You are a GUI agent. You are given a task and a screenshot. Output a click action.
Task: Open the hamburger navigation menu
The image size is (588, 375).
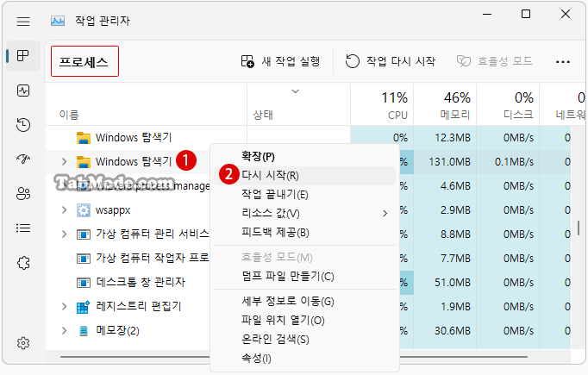(23, 22)
